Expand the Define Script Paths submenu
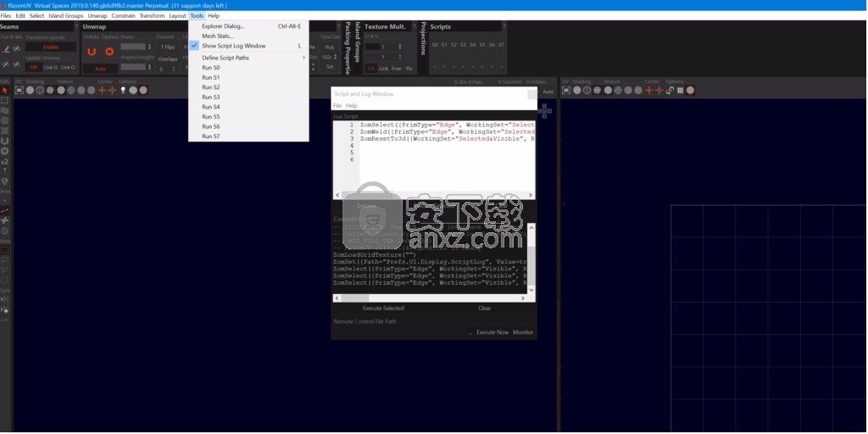This screenshot has height=434, width=868. (x=248, y=58)
